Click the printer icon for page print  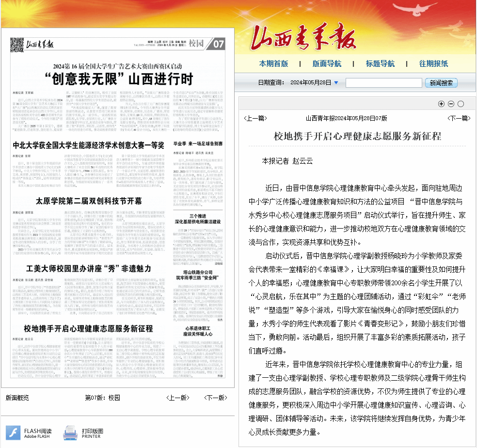tap(70, 433)
